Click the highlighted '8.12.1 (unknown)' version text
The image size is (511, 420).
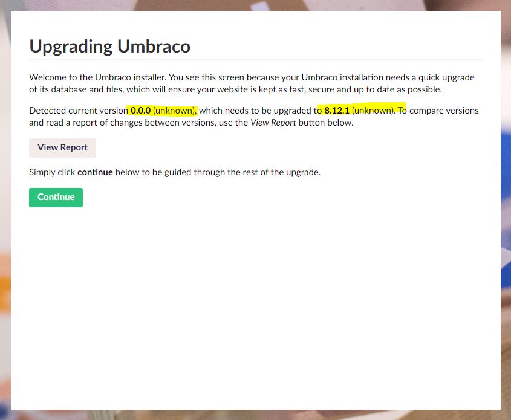tap(359, 111)
